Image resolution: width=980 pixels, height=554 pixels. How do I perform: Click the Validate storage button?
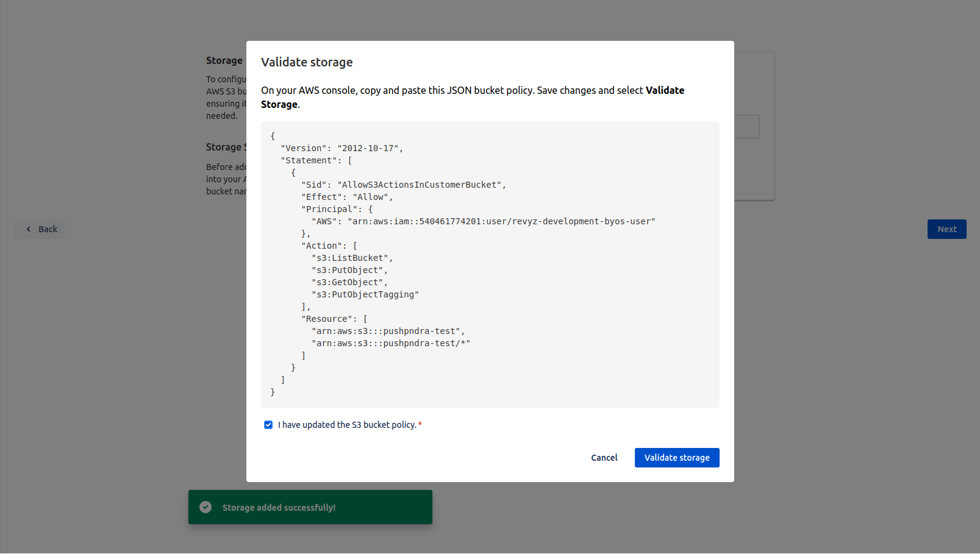[677, 458]
